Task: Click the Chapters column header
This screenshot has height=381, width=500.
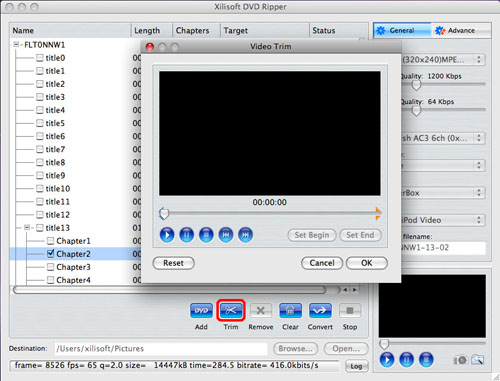Action: (196, 30)
